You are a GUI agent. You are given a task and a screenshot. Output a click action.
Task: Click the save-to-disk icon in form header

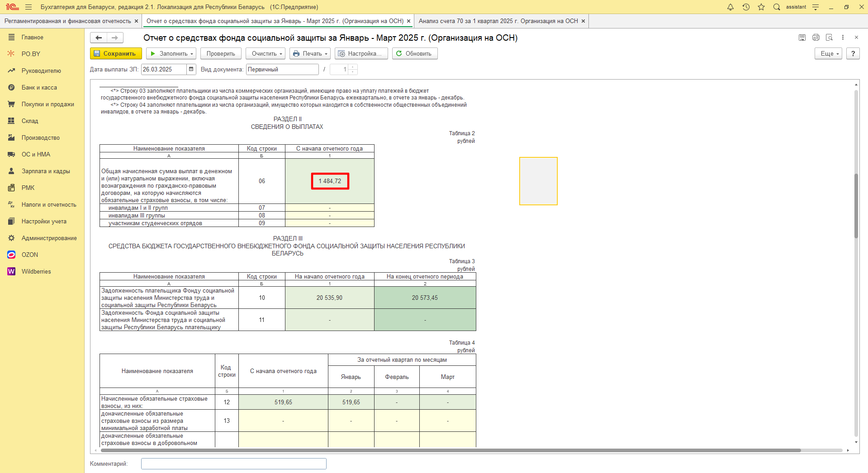pos(802,38)
